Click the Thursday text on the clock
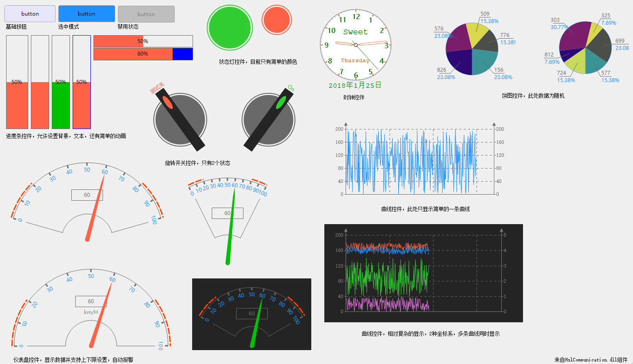This screenshot has width=633, height=364. [355, 61]
